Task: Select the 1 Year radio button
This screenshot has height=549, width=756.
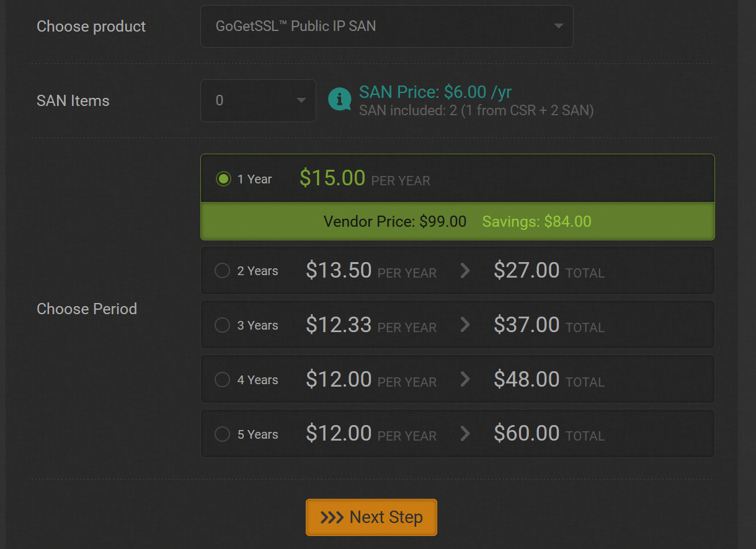Action: click(223, 179)
